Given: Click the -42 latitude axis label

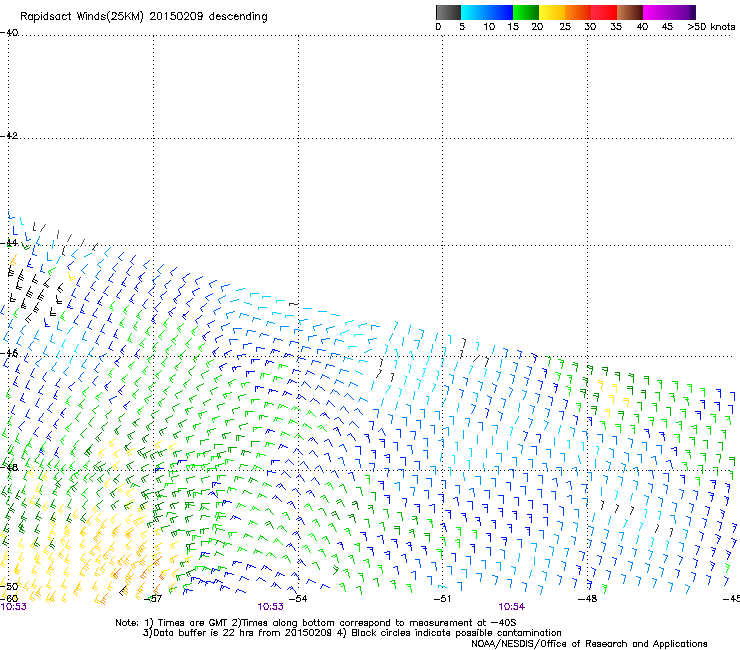Looking at the screenshot, I should tap(9, 135).
